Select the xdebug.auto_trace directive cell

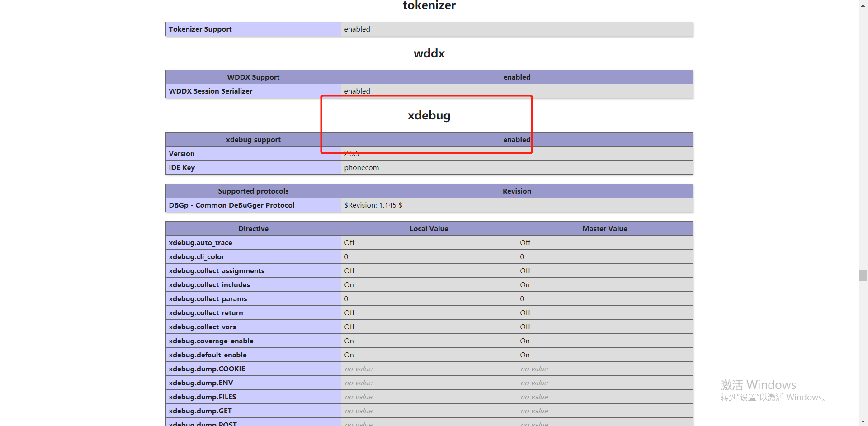tap(253, 242)
